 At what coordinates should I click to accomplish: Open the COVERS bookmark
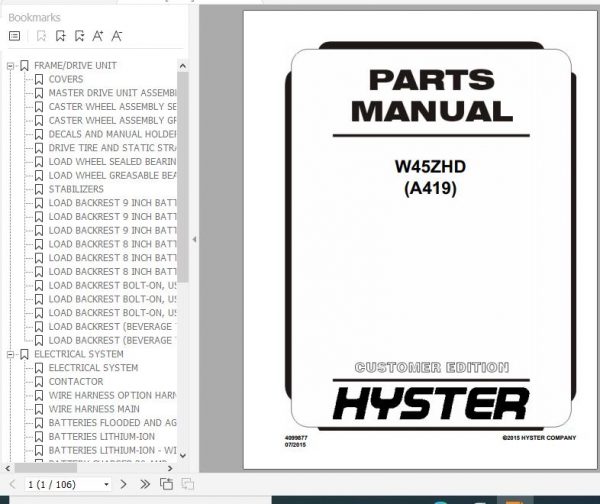[66, 79]
